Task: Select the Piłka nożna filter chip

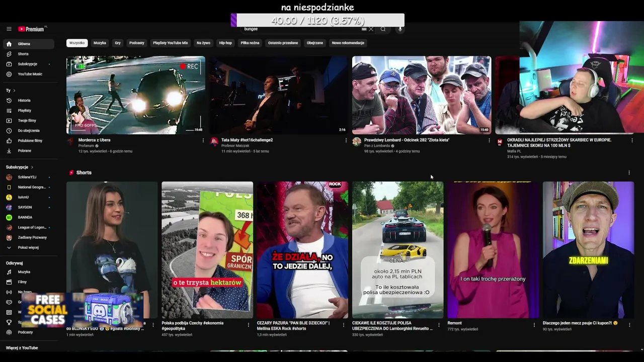Action: (250, 43)
